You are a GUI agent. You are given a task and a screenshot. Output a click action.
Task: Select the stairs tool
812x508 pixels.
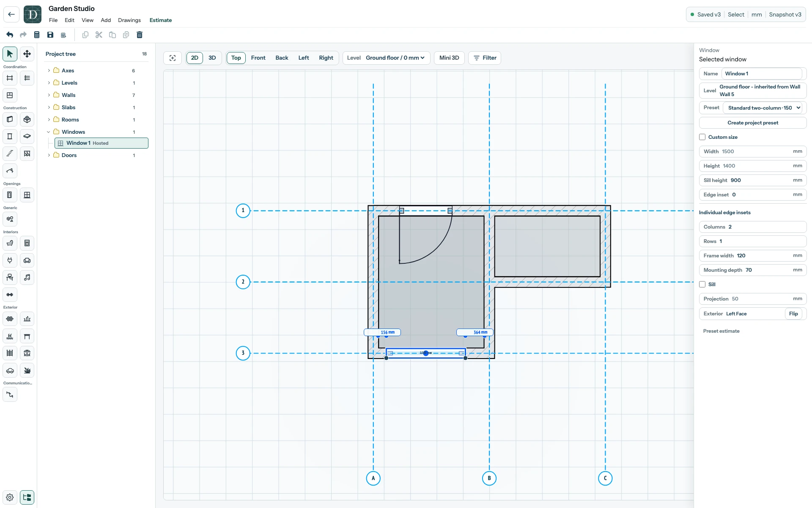10,154
